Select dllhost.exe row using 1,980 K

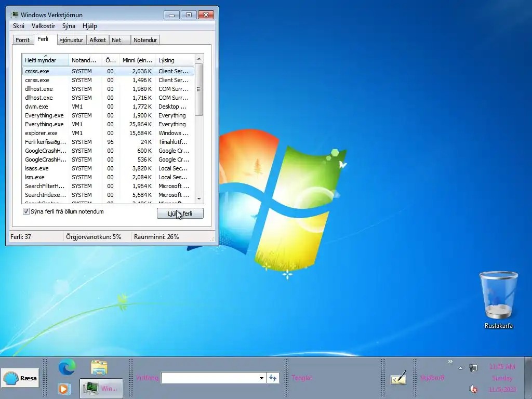(x=108, y=89)
